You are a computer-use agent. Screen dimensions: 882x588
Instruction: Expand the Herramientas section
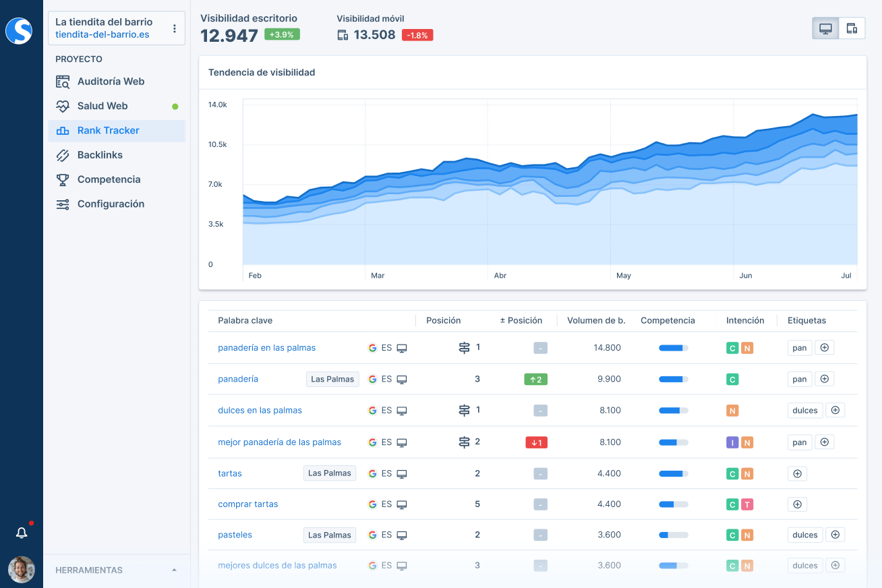[x=174, y=570]
